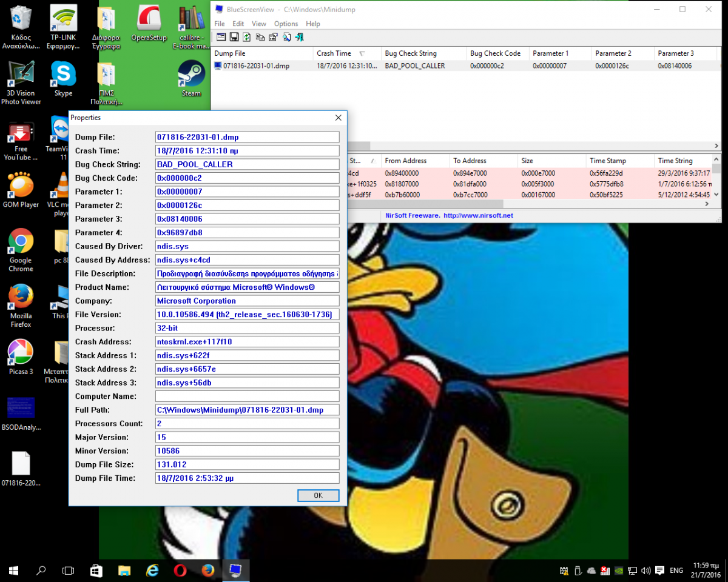Select the 3D Vision Photo Viewer icon

tap(21, 83)
